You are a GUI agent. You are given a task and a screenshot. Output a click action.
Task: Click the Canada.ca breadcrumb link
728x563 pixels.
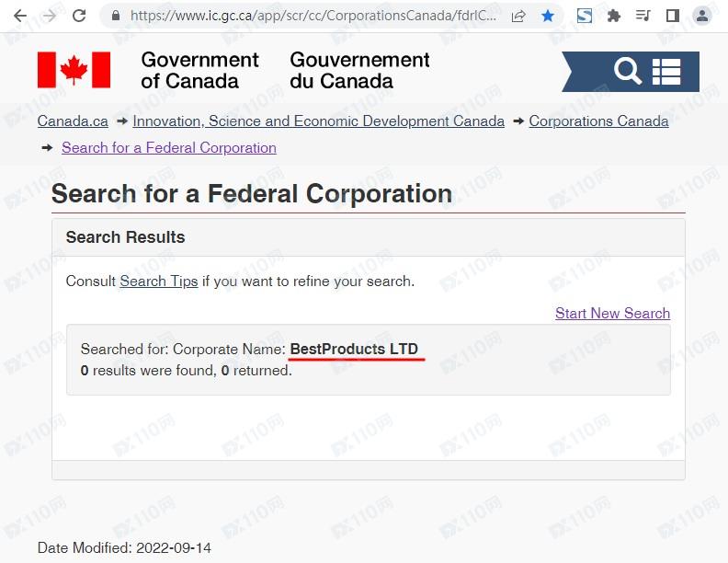click(x=73, y=121)
